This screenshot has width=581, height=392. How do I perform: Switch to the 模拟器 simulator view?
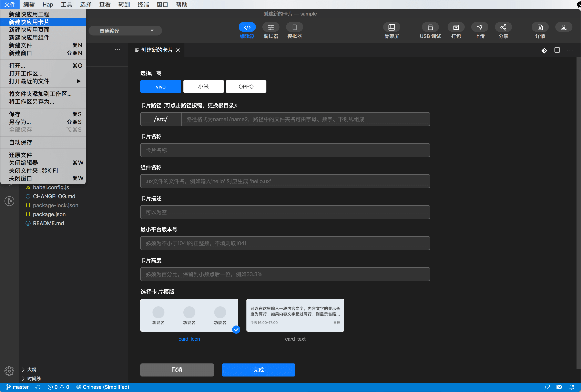pos(295,27)
